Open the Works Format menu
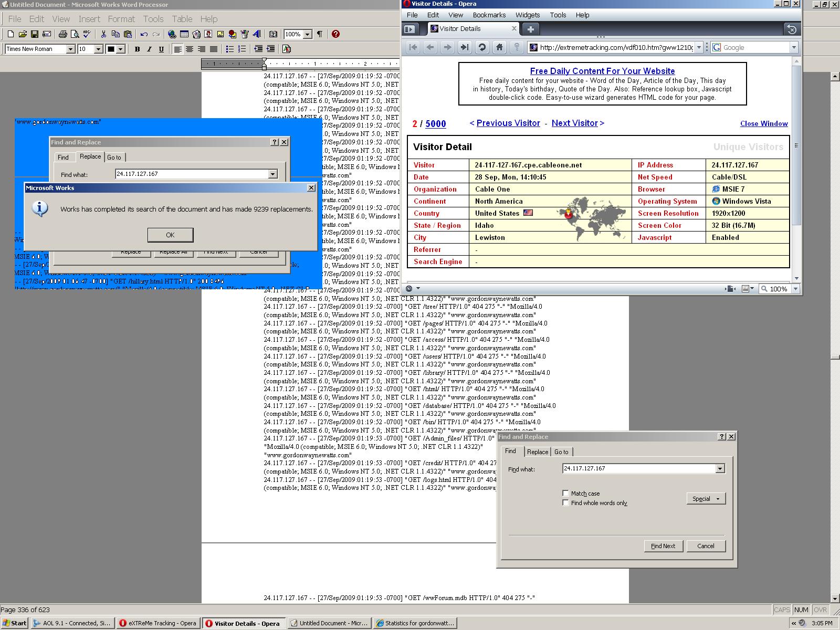This screenshot has width=840, height=630. pos(121,19)
